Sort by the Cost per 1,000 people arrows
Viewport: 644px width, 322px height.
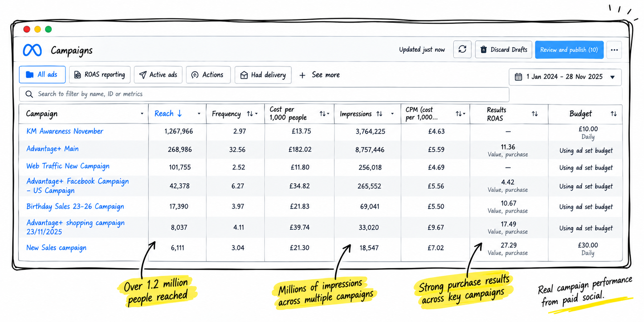322,114
